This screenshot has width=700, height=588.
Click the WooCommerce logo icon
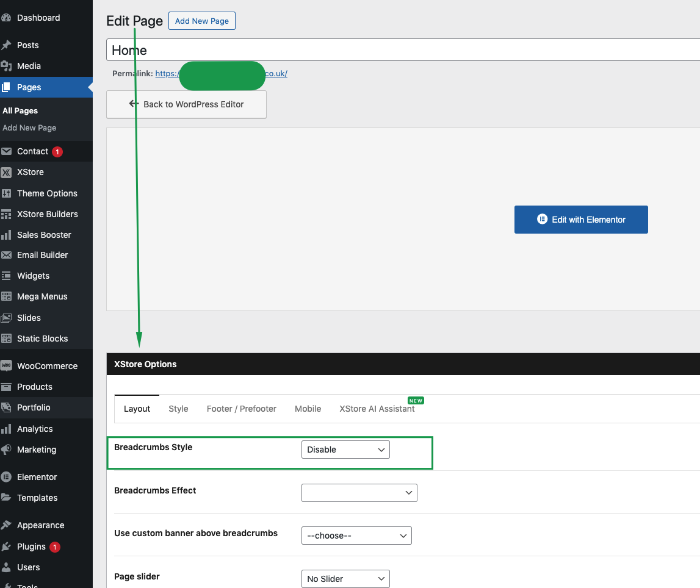point(6,366)
